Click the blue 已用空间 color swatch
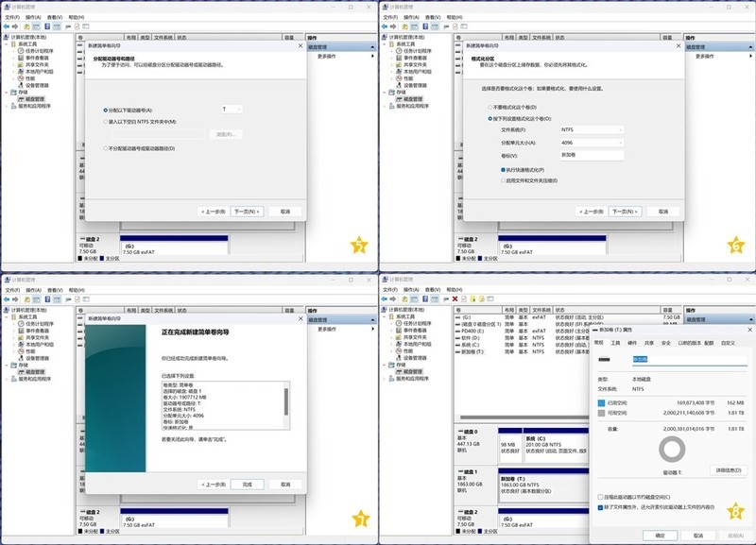 pyautogui.click(x=601, y=401)
